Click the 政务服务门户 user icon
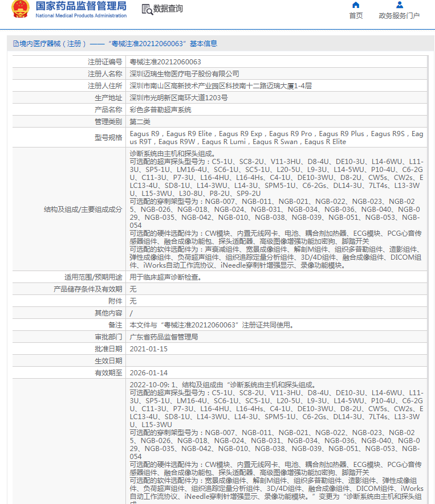 tap(399, 5)
